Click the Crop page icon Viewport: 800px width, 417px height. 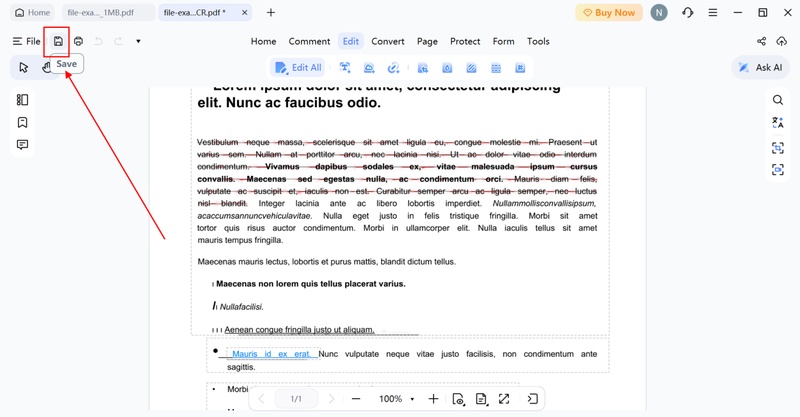pyautogui.click(x=422, y=67)
